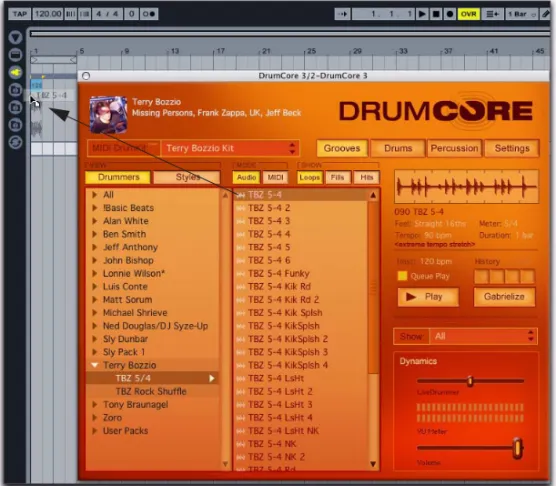Collapse the Terry Bozzio folder
This screenshot has height=486, width=556.
(x=95, y=365)
